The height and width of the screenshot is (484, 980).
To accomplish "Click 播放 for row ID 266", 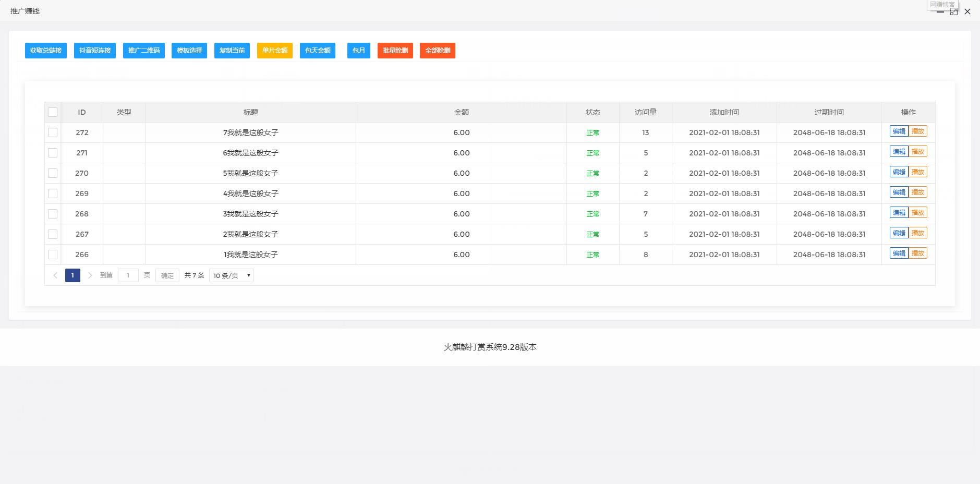I will coord(917,253).
